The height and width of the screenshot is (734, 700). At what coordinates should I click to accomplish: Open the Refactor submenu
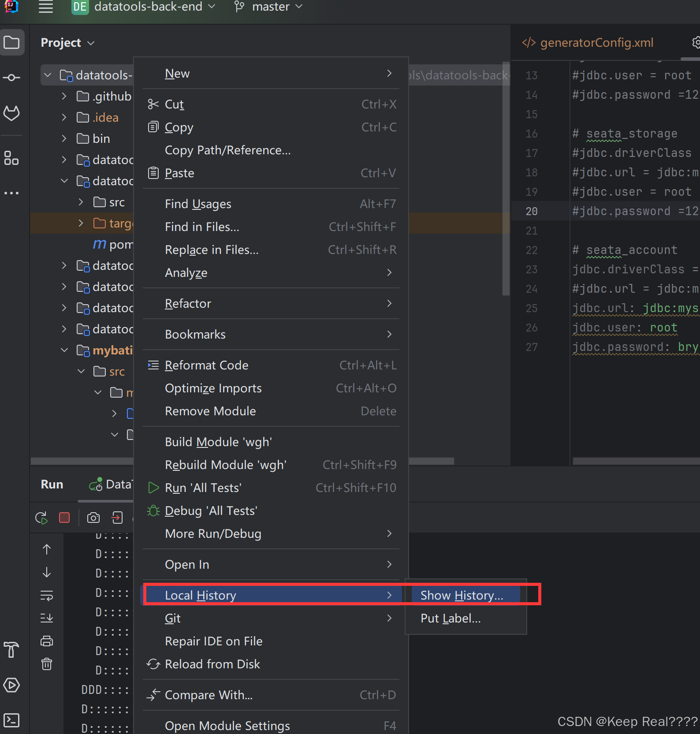point(271,304)
